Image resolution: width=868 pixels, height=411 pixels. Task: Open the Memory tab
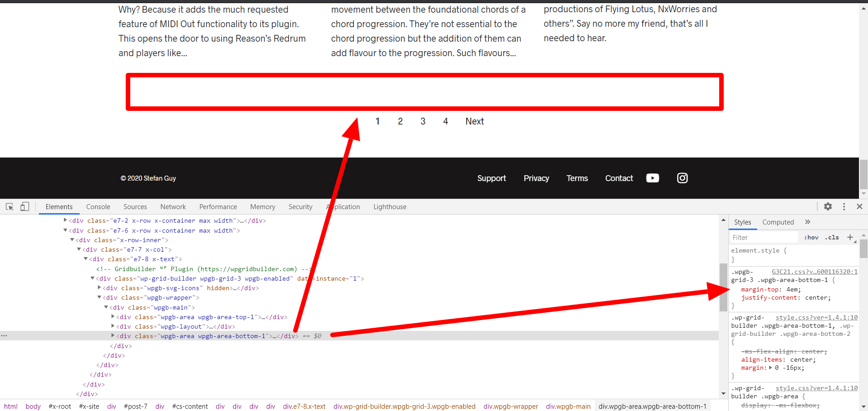tap(263, 207)
